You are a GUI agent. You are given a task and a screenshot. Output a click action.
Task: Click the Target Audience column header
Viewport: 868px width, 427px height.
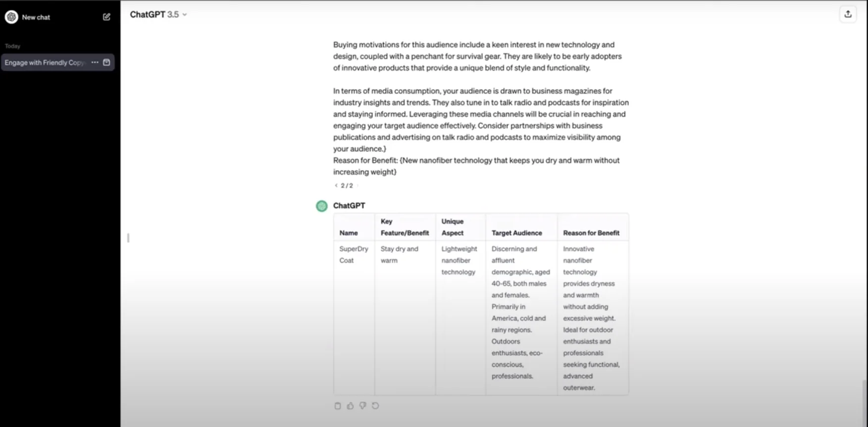coord(517,233)
